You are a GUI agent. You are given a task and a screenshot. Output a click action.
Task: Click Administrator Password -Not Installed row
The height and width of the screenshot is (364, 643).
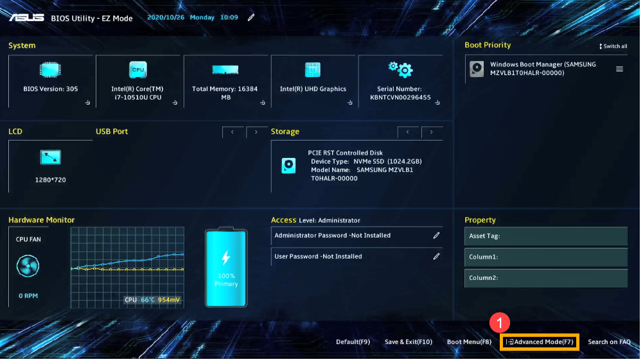(358, 236)
